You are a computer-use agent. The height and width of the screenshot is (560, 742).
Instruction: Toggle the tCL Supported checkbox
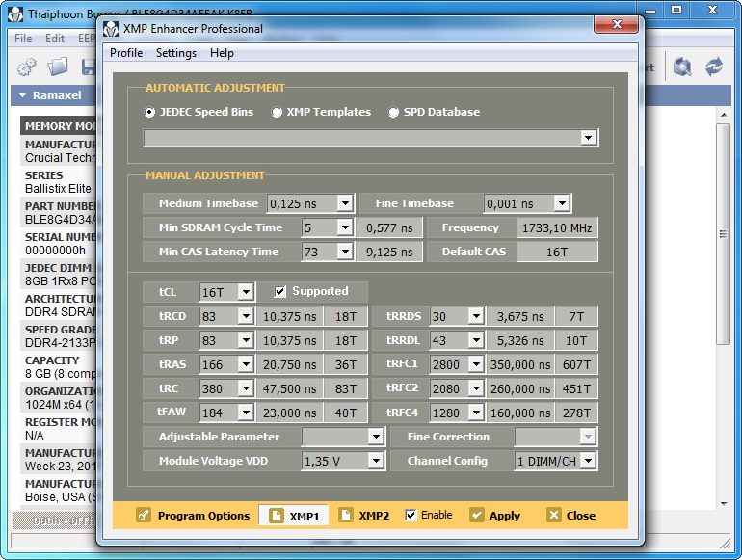point(280,291)
